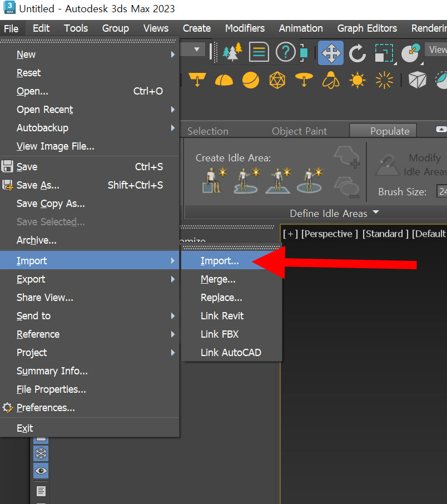Image resolution: width=447 pixels, height=504 pixels.
Task: Click the Brush Size input field
Action: point(441,191)
